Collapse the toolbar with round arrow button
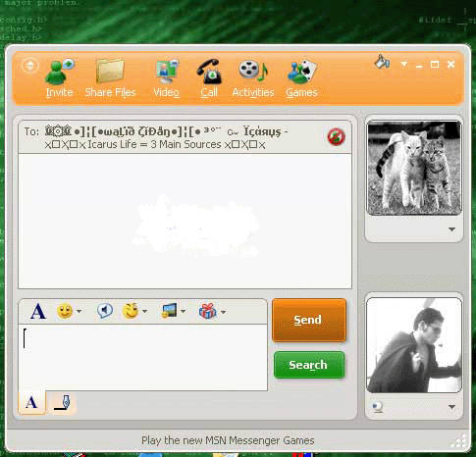The height and width of the screenshot is (457, 476). [29, 66]
